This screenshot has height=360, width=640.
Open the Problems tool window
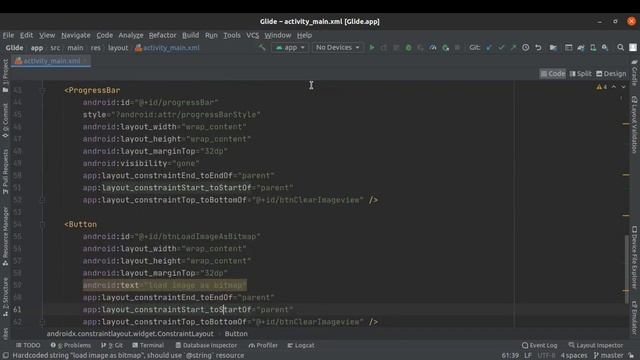71,345
